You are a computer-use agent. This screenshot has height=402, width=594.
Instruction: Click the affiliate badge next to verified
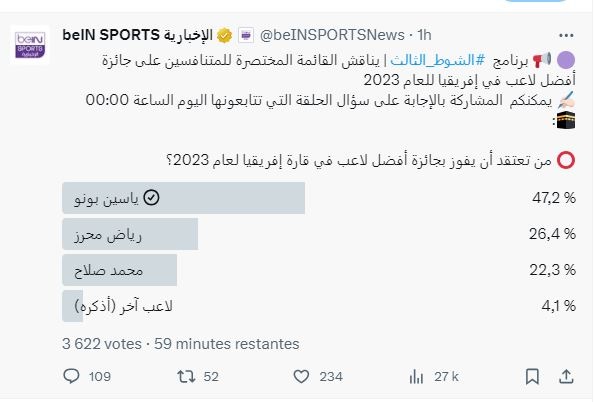tap(246, 36)
